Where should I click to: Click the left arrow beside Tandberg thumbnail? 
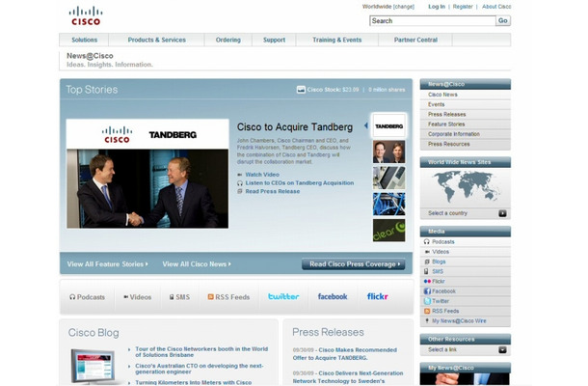tap(366, 125)
